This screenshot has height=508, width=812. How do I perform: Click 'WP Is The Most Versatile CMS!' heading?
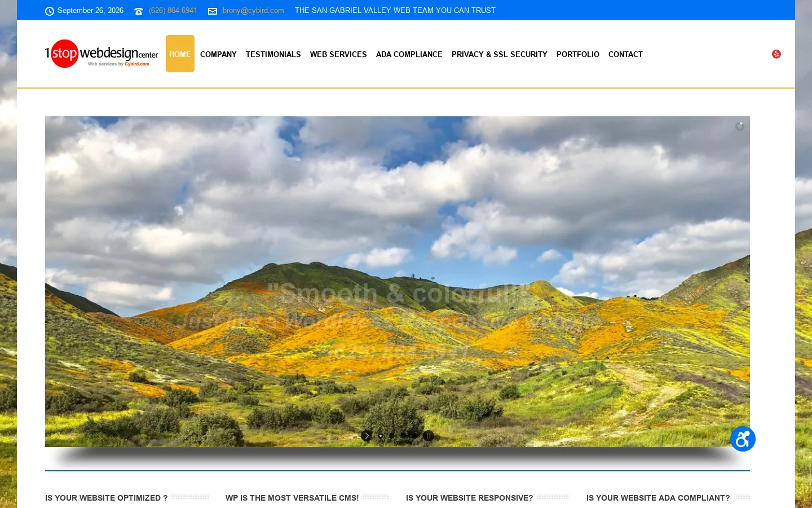click(292, 498)
